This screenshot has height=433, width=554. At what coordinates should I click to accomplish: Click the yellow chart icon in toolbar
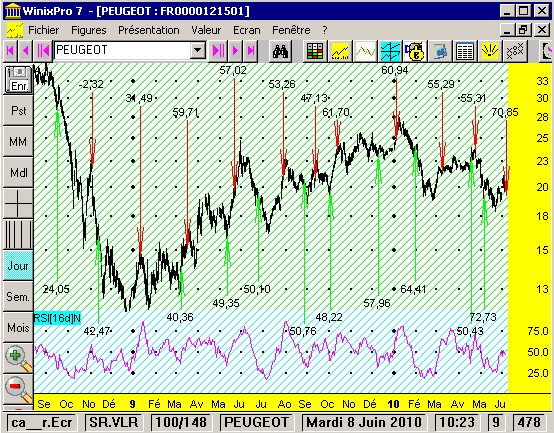click(340, 51)
